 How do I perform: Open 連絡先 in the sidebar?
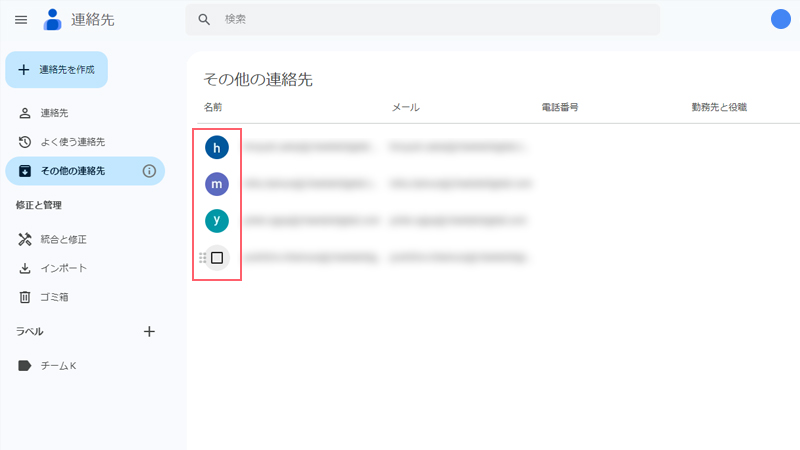click(54, 113)
